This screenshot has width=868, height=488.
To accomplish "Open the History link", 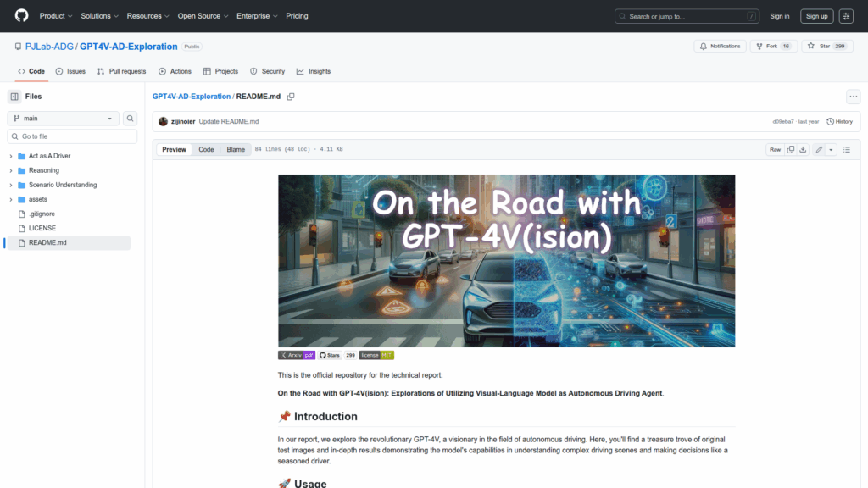I will 839,121.
